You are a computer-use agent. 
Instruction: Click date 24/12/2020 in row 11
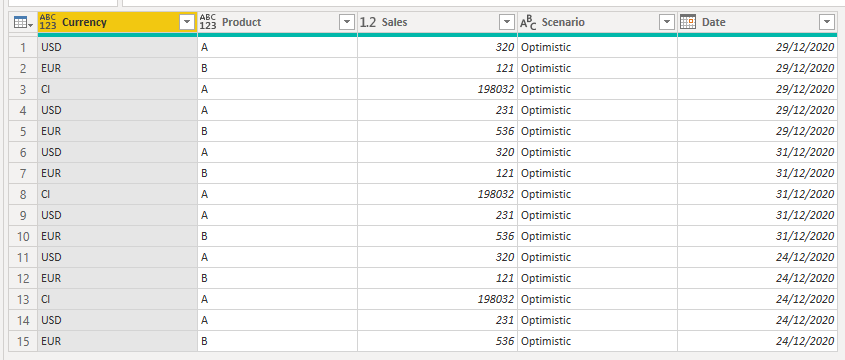pos(757,258)
